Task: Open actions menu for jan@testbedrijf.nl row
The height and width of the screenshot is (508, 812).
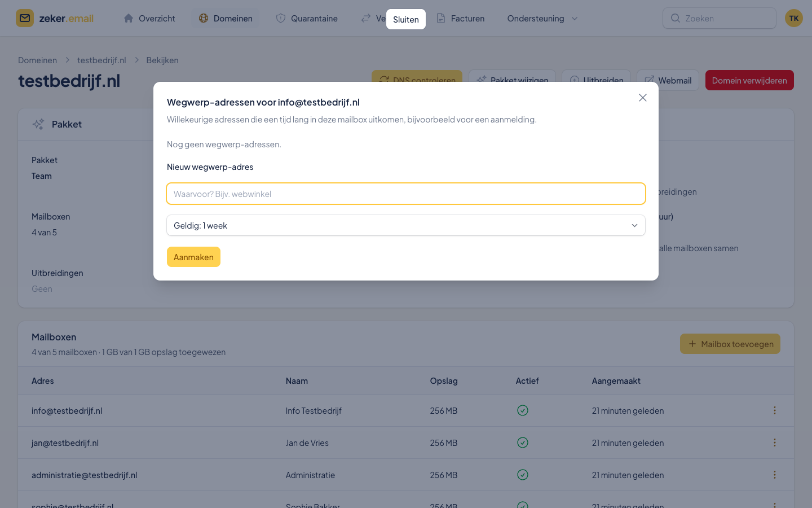Action: click(775, 443)
